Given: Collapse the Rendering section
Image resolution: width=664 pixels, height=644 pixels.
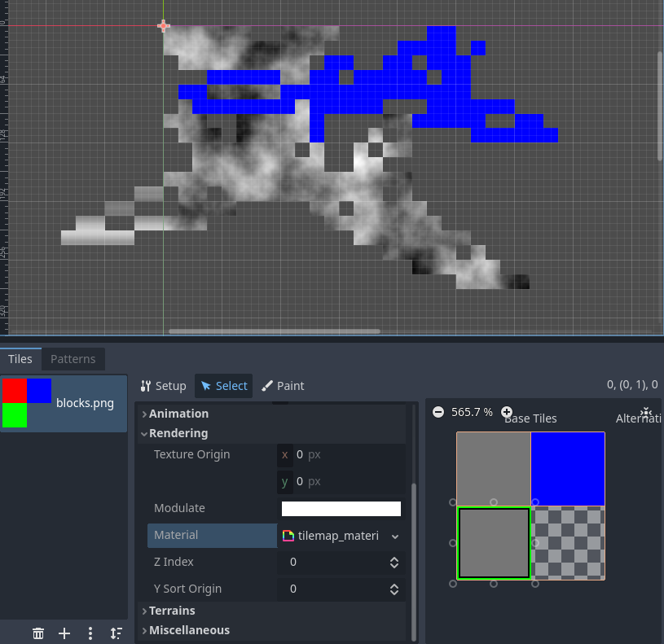Looking at the screenshot, I should coord(178,433).
